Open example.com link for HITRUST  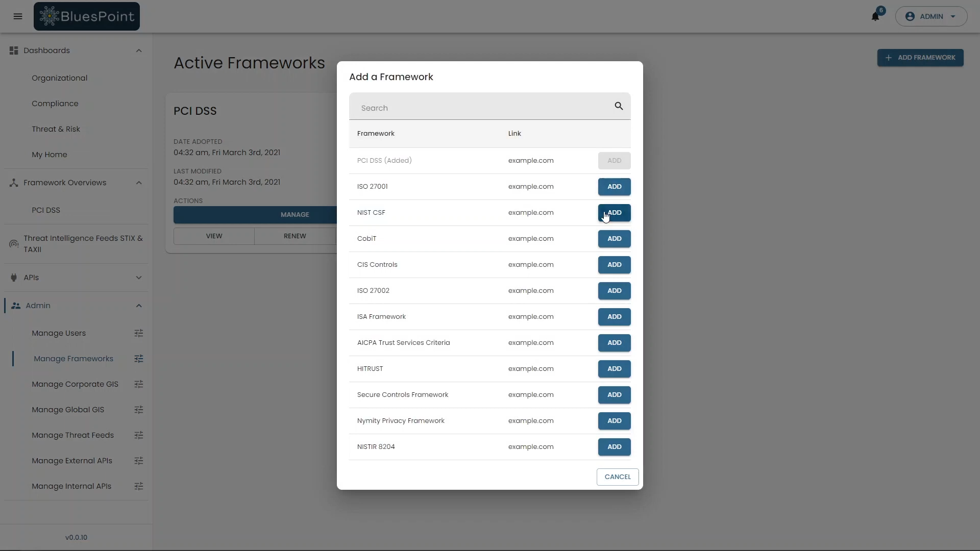[x=531, y=369]
